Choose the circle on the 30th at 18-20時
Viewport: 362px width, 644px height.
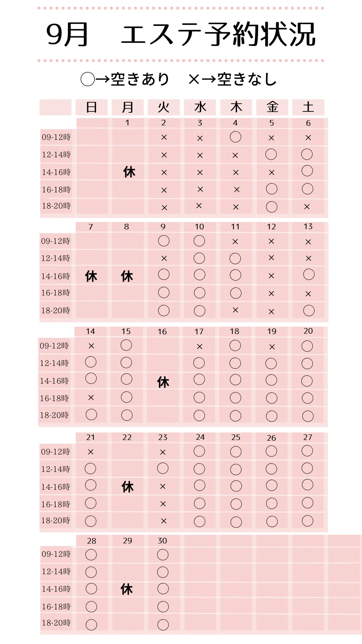(163, 625)
